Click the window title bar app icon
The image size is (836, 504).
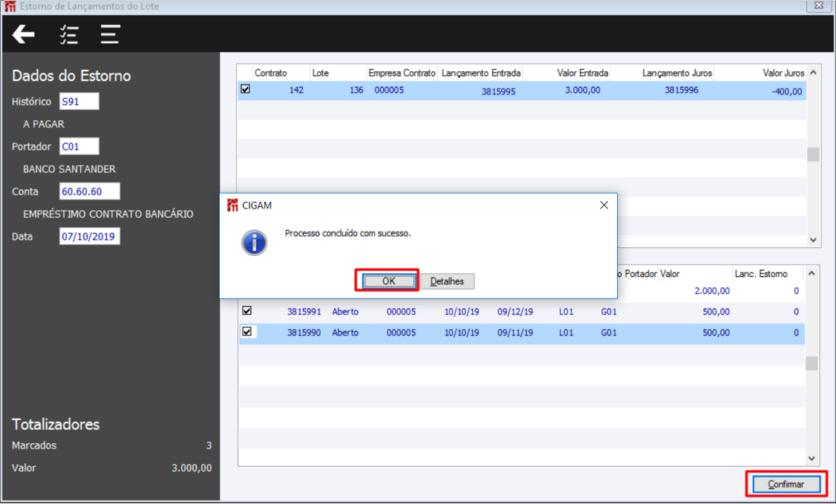coord(10,7)
